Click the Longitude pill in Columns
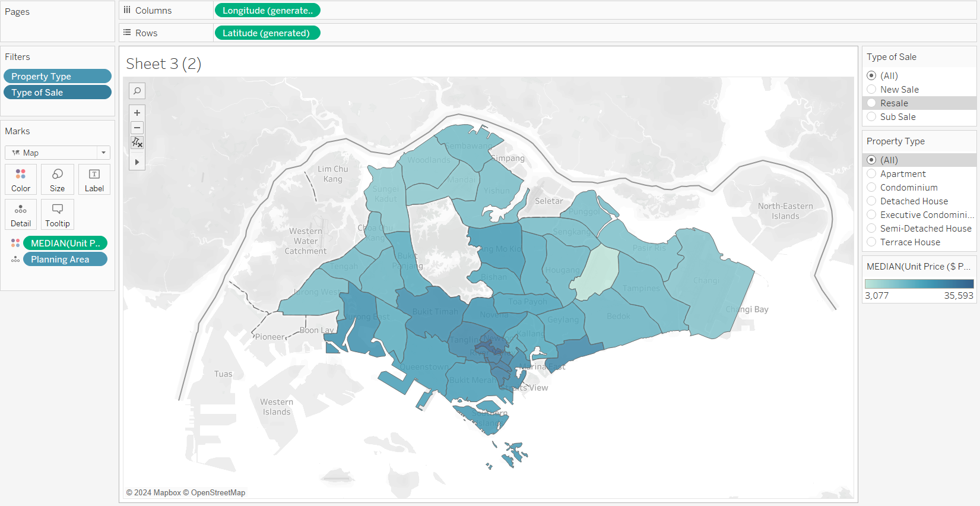This screenshot has width=980, height=506. coord(267,11)
